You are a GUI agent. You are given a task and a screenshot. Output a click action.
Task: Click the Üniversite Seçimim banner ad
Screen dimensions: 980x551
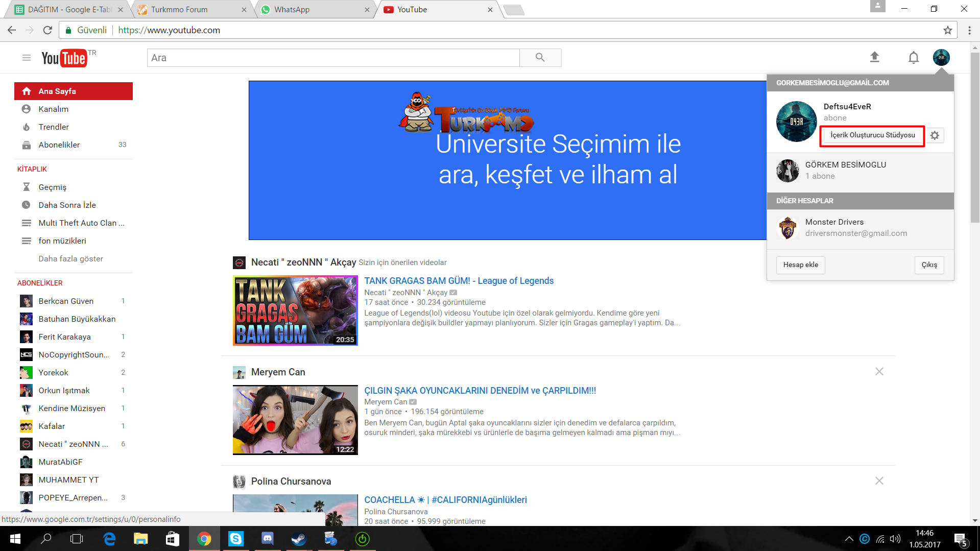(508, 160)
